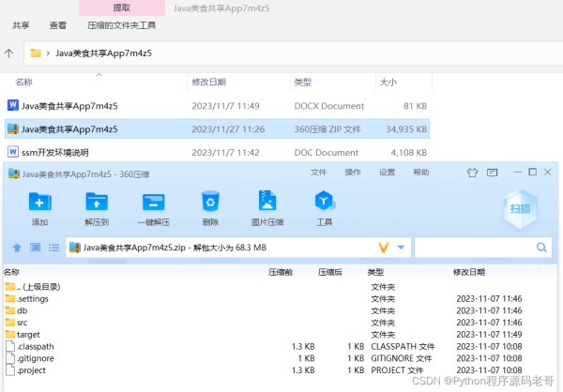Click the 一键解压 (one-click extract) icon
Screen dimensions: 563x392
click(153, 203)
